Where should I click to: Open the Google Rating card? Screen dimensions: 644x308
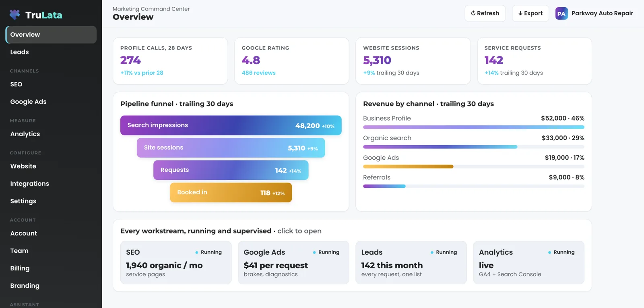(292, 61)
